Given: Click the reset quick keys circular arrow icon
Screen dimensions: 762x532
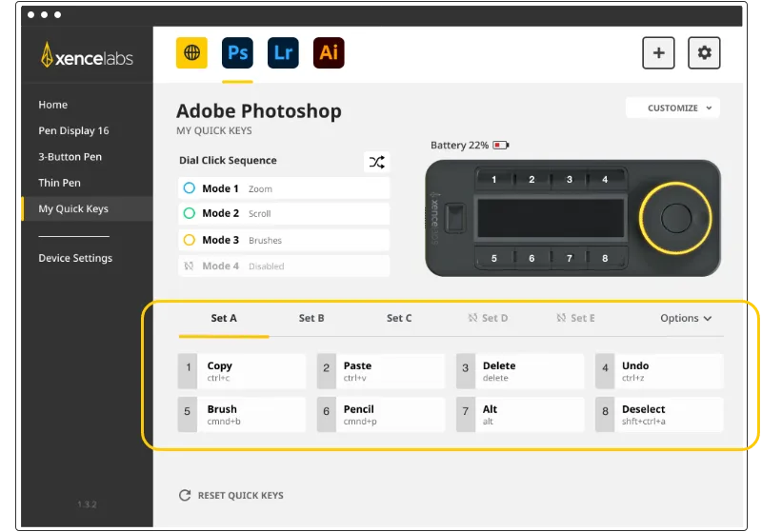Looking at the screenshot, I should coord(185,495).
